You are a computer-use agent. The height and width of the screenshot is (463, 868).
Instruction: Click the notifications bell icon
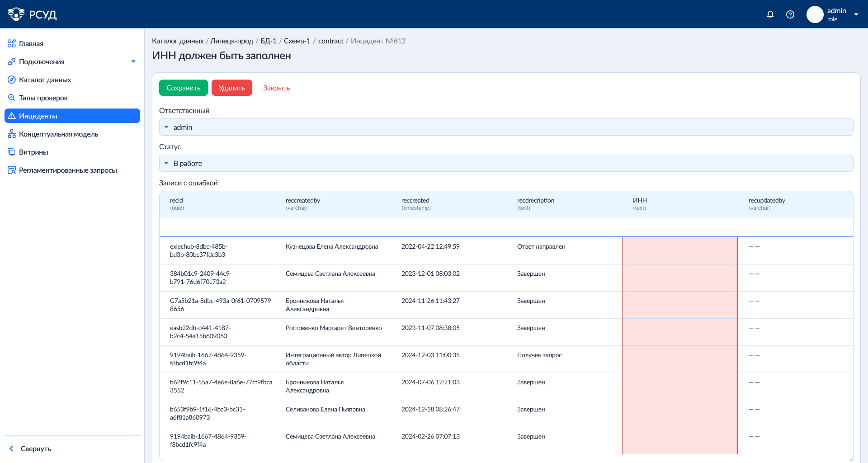click(x=770, y=14)
